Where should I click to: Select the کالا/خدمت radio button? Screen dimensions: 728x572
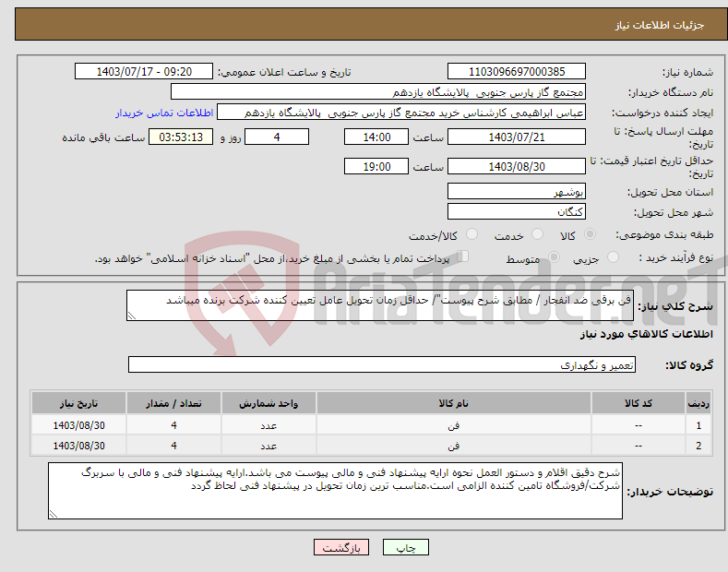[471, 234]
